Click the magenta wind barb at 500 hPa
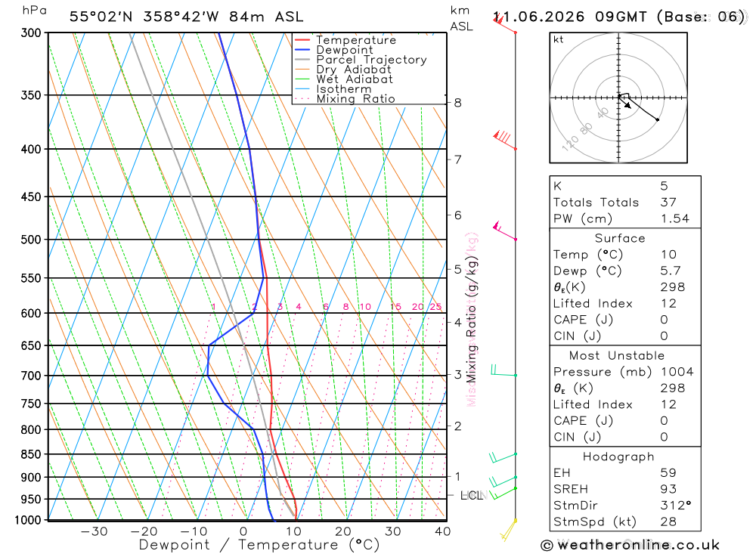Image resolution: width=756 pixels, height=554 pixels. click(503, 231)
